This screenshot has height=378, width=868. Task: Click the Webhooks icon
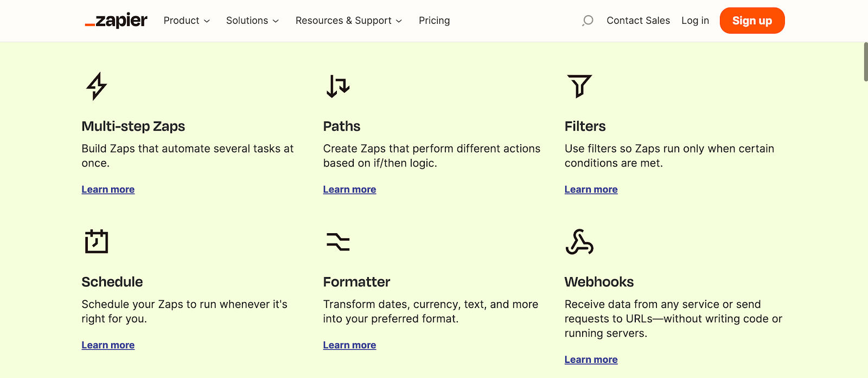click(x=579, y=242)
